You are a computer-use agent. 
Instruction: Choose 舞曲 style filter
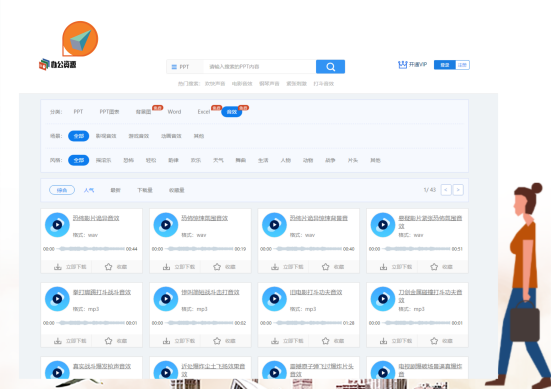[241, 160]
